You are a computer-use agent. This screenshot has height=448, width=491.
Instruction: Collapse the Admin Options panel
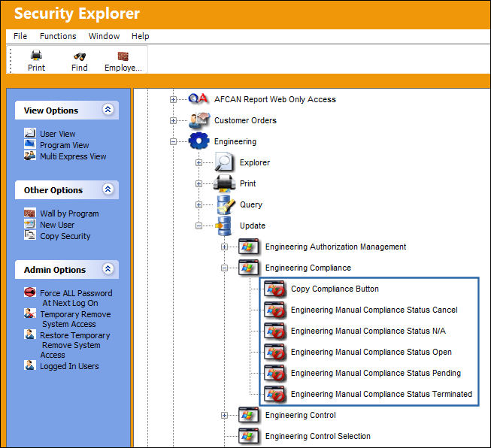(108, 268)
